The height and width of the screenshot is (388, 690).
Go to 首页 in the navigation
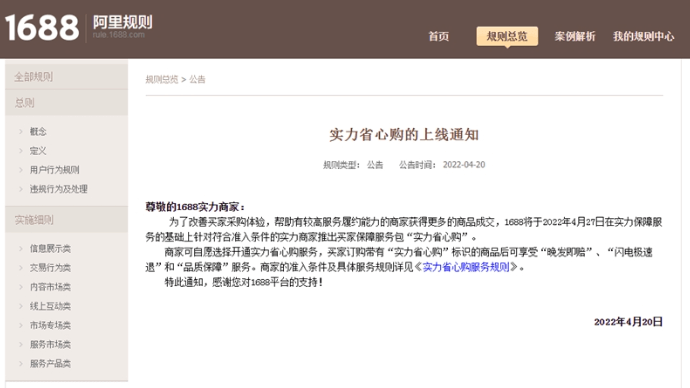[x=439, y=36]
